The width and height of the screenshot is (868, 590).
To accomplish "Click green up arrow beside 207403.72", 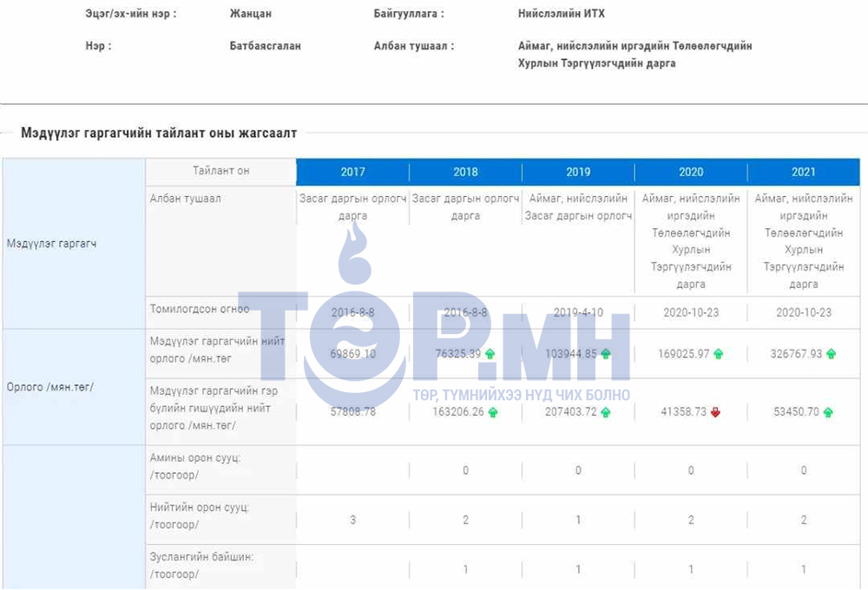I will [x=605, y=412].
